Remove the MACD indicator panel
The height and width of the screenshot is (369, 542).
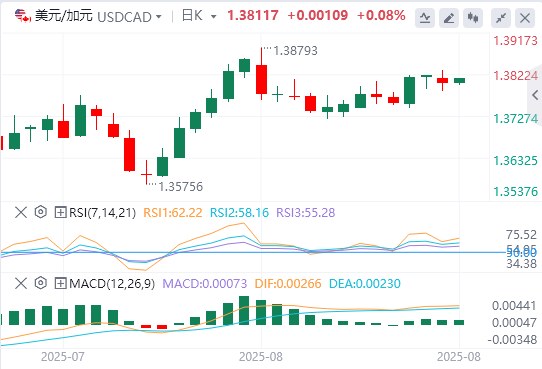pyautogui.click(x=21, y=283)
